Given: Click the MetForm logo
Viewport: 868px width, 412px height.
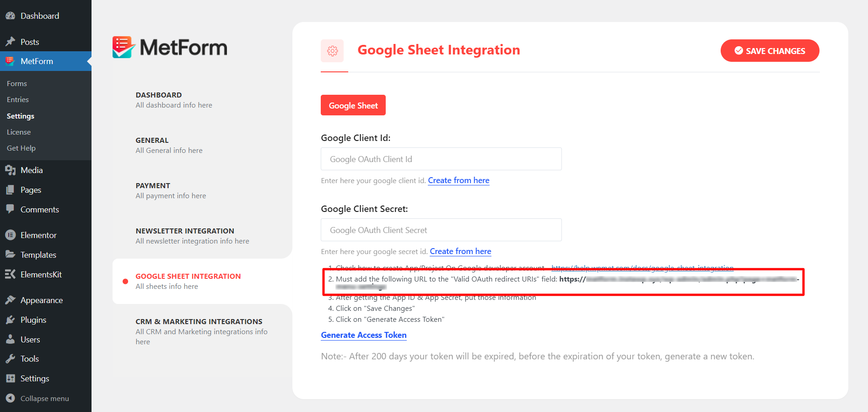Looking at the screenshot, I should click(x=170, y=47).
